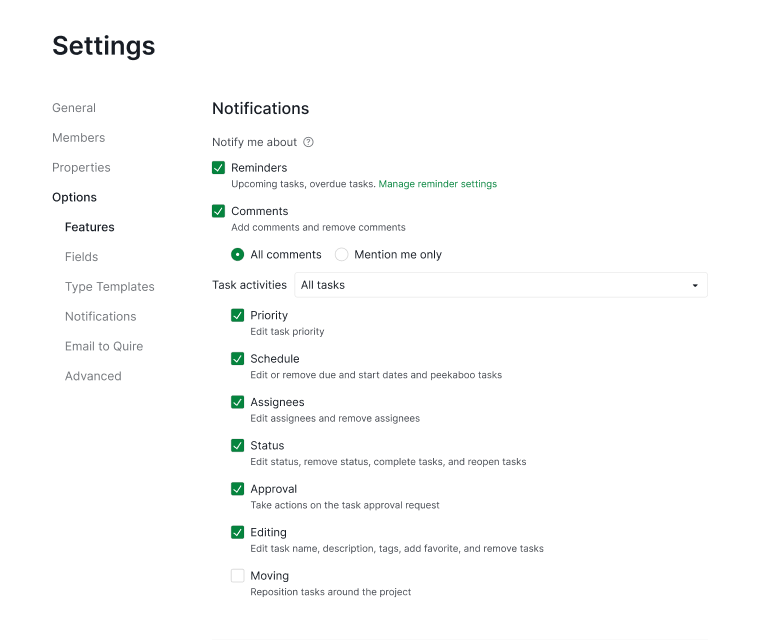Select the All comments radio option
Screen dimensions: 760x640
[x=238, y=255]
